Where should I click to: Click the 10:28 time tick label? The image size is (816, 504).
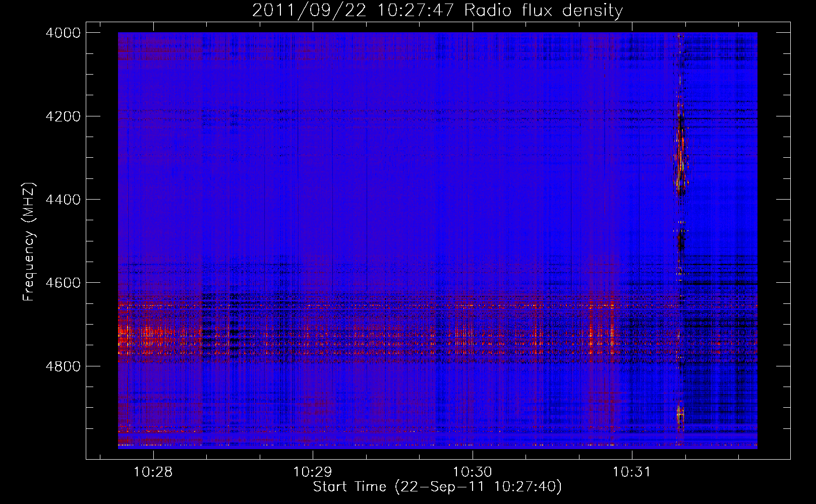tap(153, 472)
